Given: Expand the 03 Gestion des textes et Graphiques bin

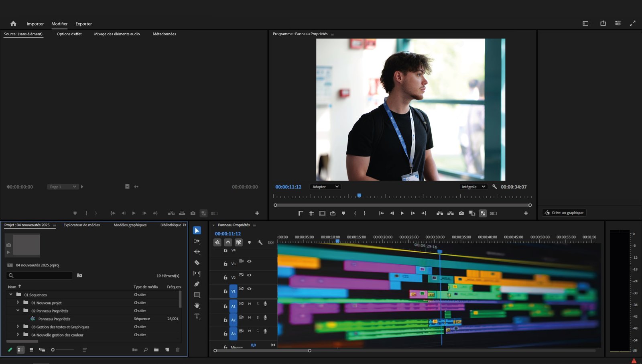Looking at the screenshot, I should (x=18, y=327).
